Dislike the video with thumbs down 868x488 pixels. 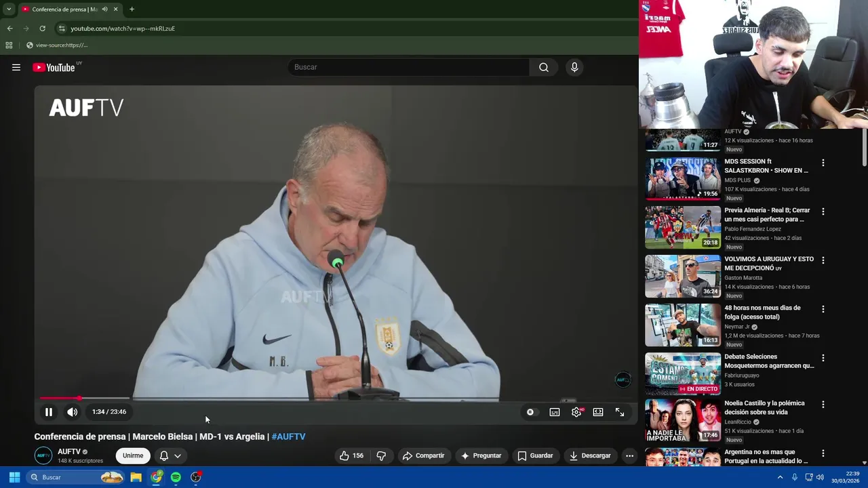pos(381,455)
